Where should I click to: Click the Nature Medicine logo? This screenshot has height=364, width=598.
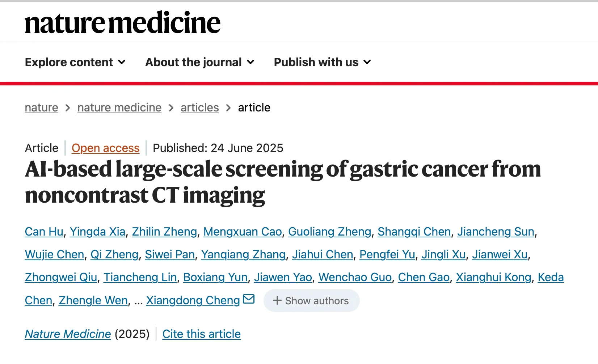point(122,23)
